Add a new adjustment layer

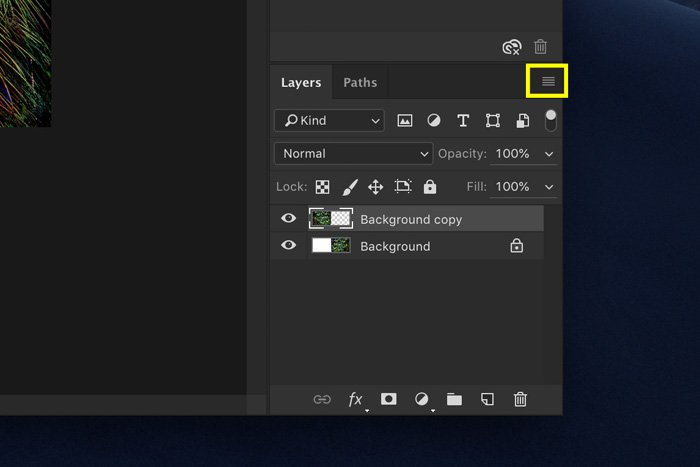tap(421, 399)
